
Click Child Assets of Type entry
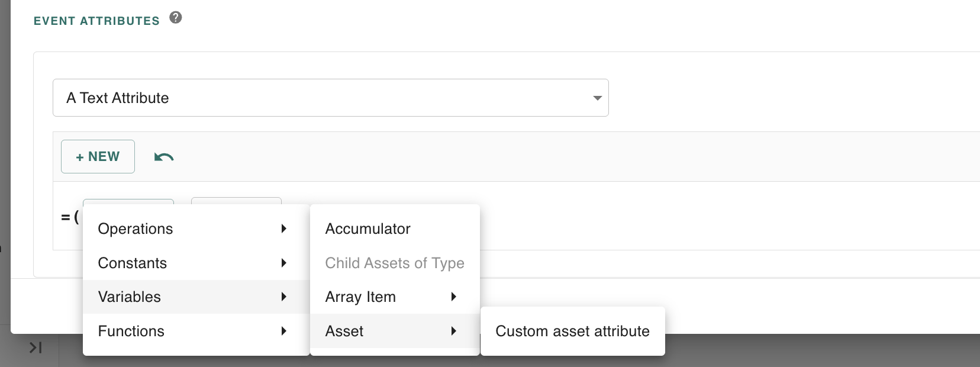(x=394, y=263)
